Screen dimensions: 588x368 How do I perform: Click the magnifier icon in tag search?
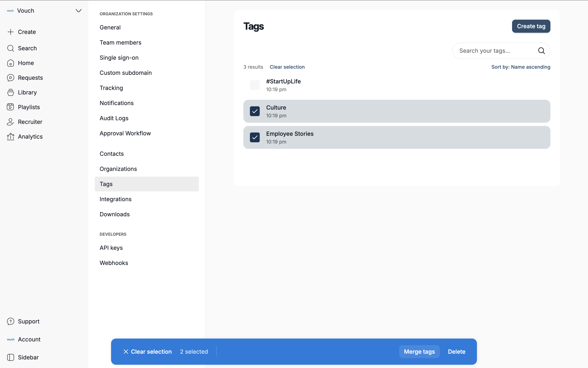tap(541, 51)
